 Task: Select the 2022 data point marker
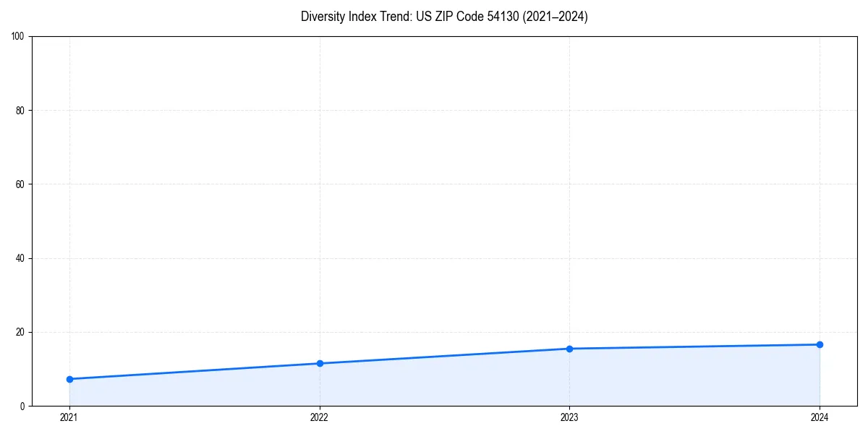(318, 363)
